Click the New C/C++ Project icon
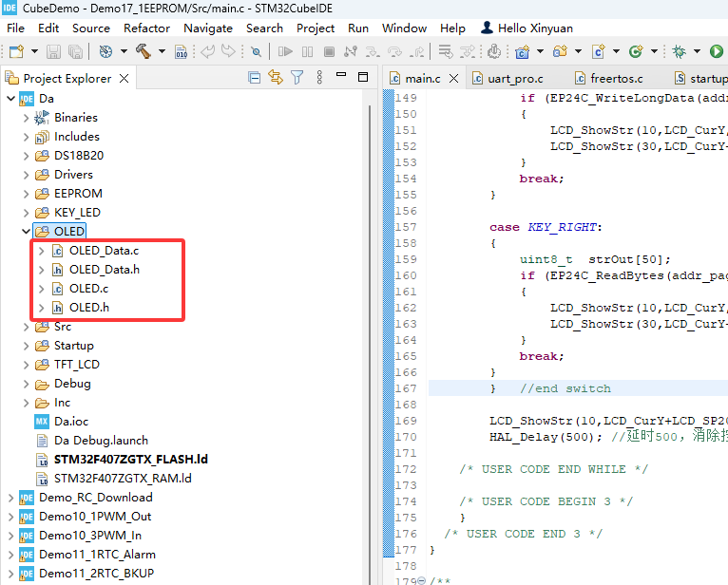This screenshot has height=585, width=728. 523,51
